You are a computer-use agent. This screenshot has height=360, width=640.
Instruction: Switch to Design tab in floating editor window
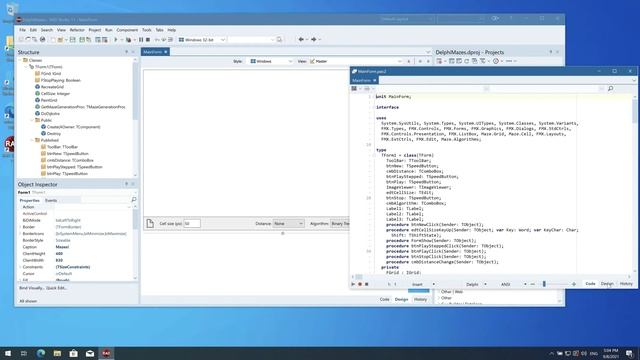click(607, 284)
